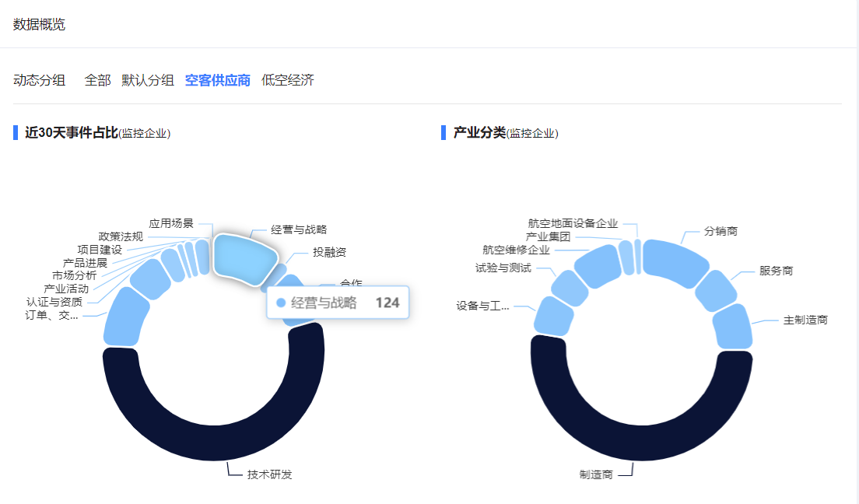859x504 pixels.
Task: Select the 分销商 segment in 产业分类 chart
Action: (x=672, y=261)
